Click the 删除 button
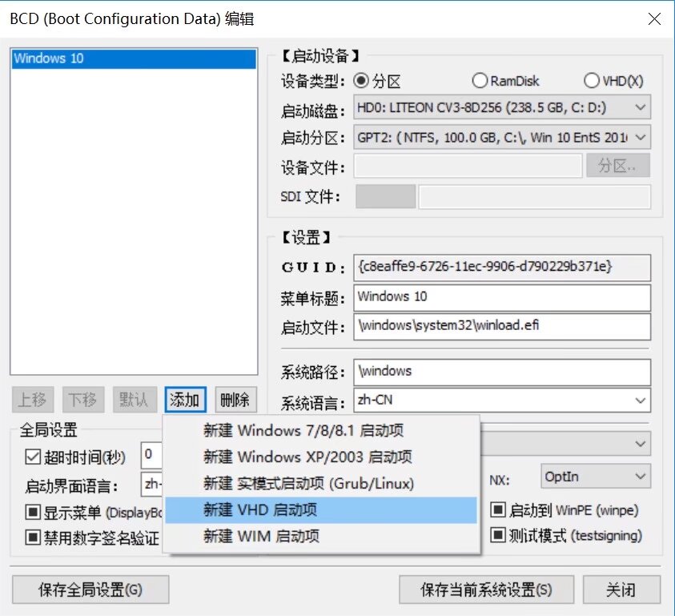 [235, 400]
